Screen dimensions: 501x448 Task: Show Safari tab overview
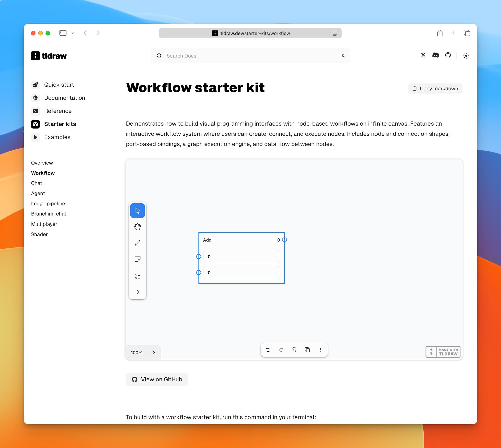click(467, 33)
